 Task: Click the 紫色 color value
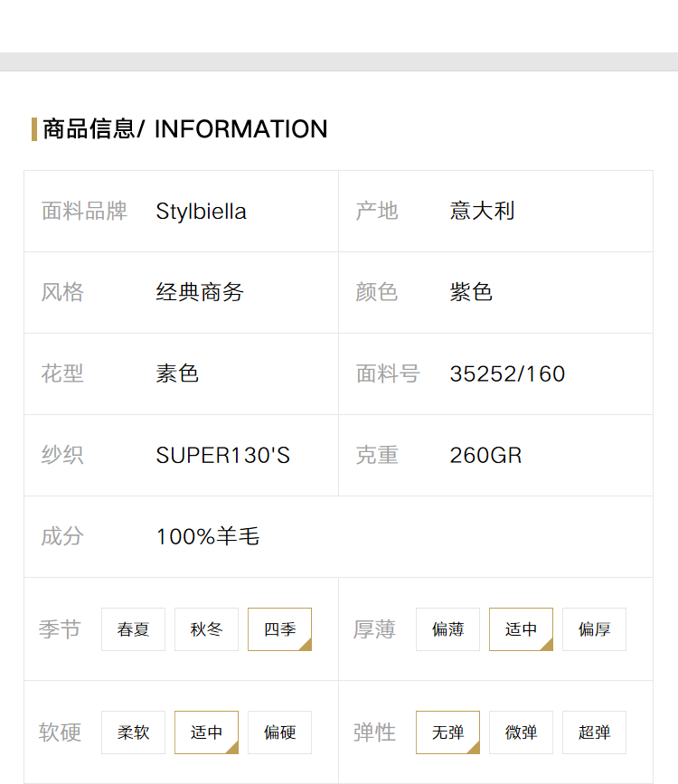[471, 292]
